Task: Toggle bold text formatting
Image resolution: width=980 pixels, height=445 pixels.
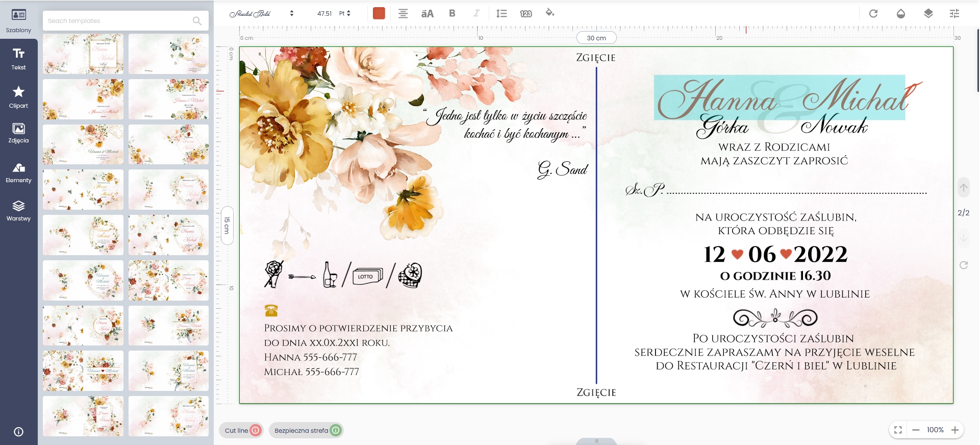Action: (452, 13)
